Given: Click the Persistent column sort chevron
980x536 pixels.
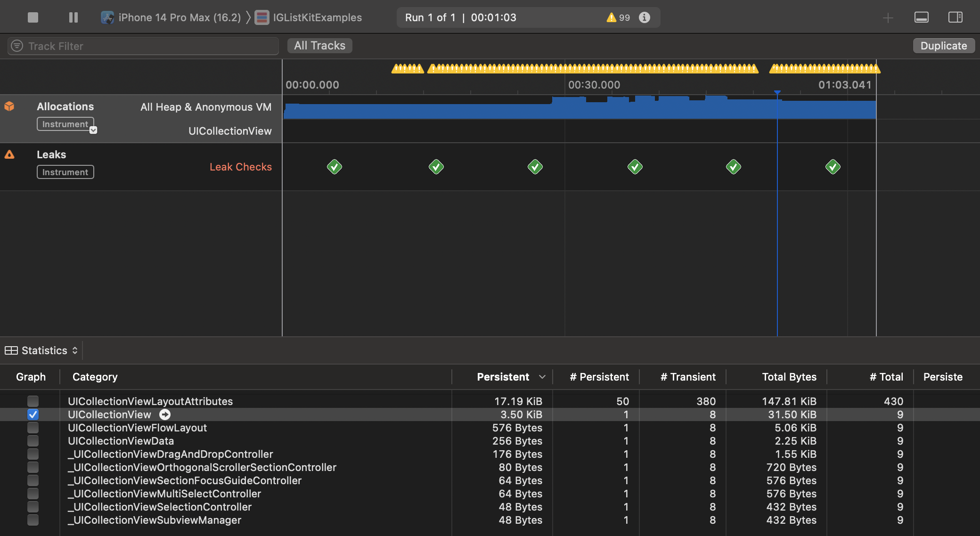Looking at the screenshot, I should point(542,377).
